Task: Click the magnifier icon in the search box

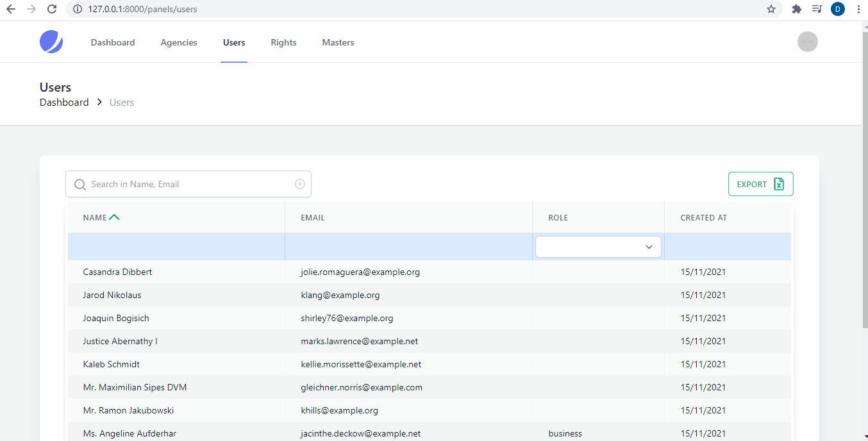Action: tap(80, 185)
